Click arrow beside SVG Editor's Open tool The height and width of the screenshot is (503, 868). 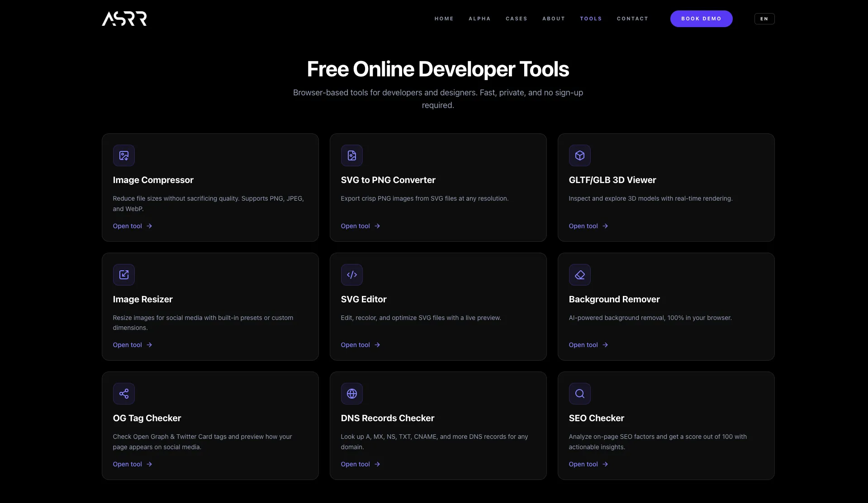tap(377, 345)
